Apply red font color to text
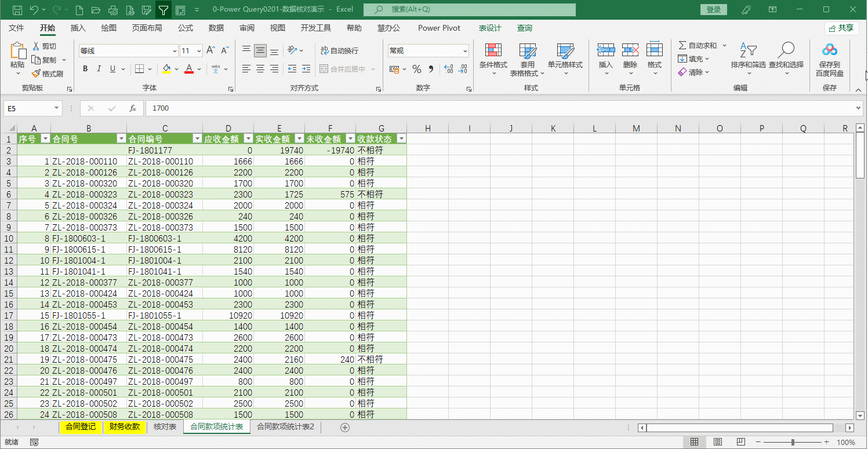 (x=188, y=69)
